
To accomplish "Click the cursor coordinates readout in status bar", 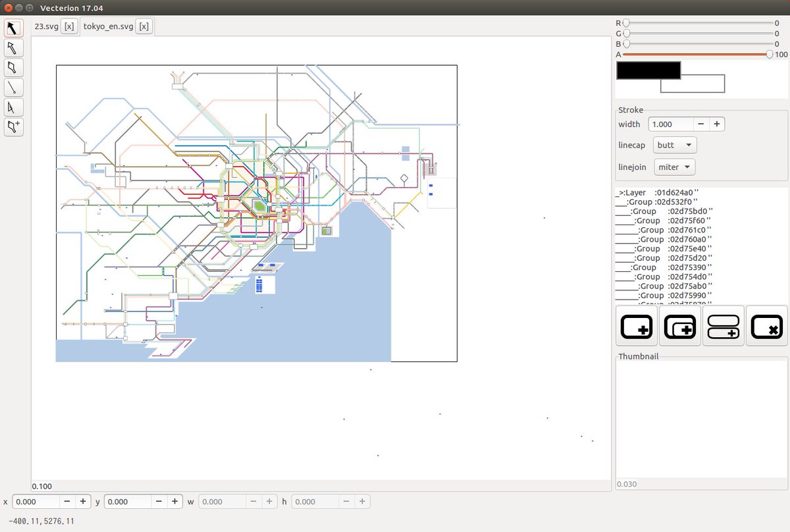I will click(41, 521).
